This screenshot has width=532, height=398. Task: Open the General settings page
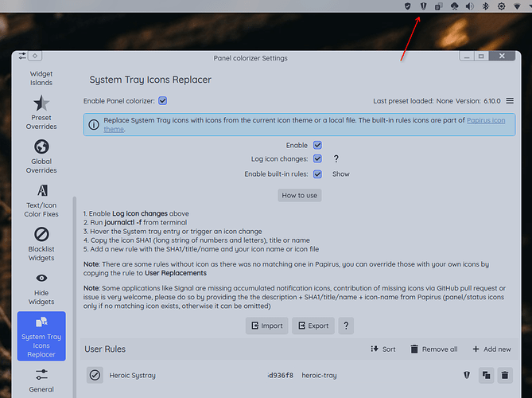pyautogui.click(x=41, y=380)
